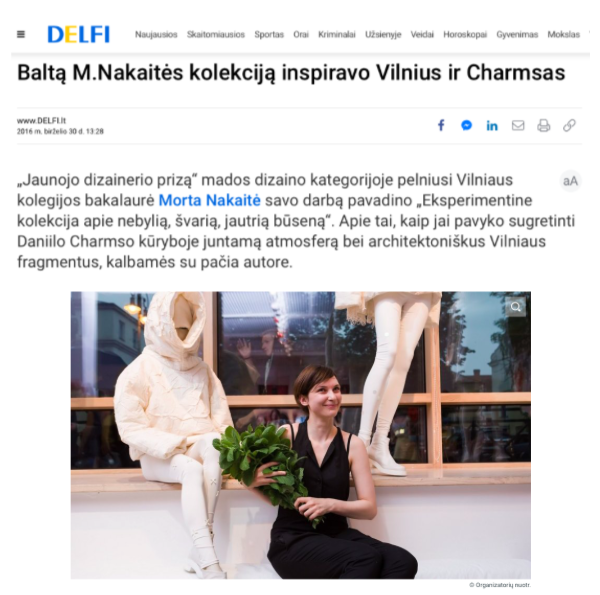
Task: Click the DELFI logo
Action: click(78, 34)
